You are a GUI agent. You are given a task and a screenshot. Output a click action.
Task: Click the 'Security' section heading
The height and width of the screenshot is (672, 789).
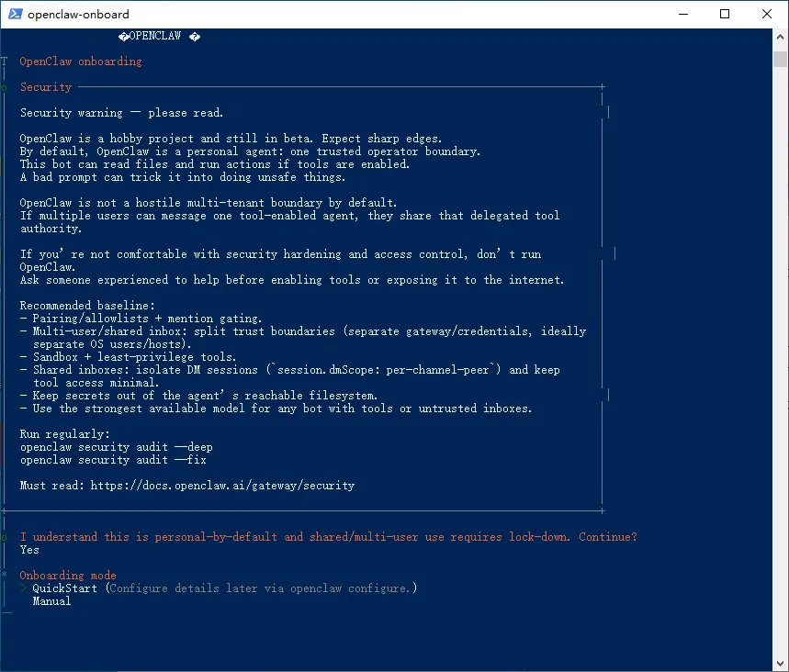point(46,87)
